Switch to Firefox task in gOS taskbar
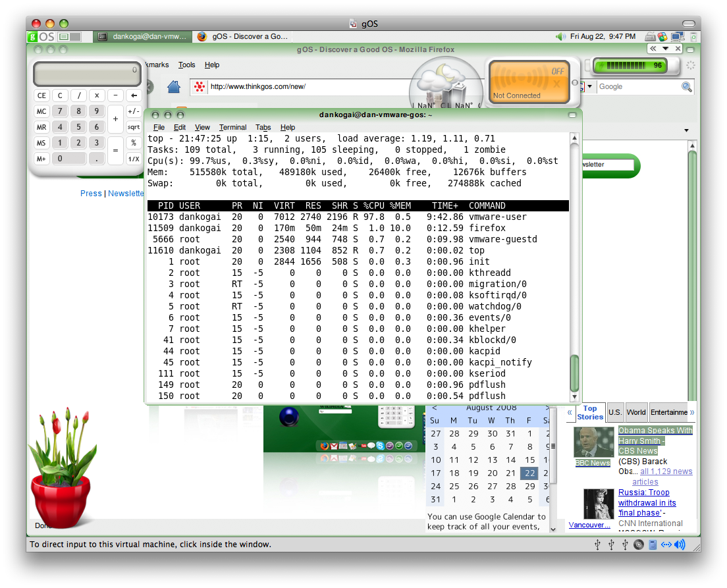 [242, 37]
